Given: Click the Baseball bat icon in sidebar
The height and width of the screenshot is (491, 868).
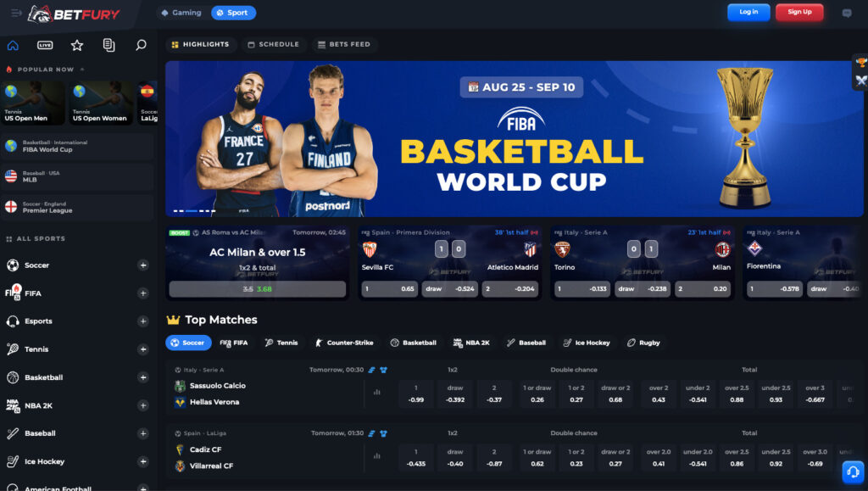Looking at the screenshot, I should 13,433.
